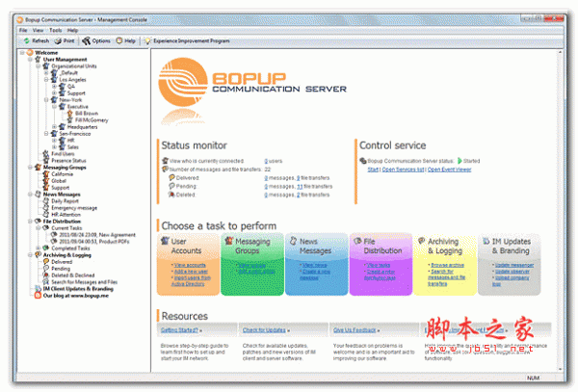
Task: Open Check for Updates resource link
Action: (x=264, y=330)
